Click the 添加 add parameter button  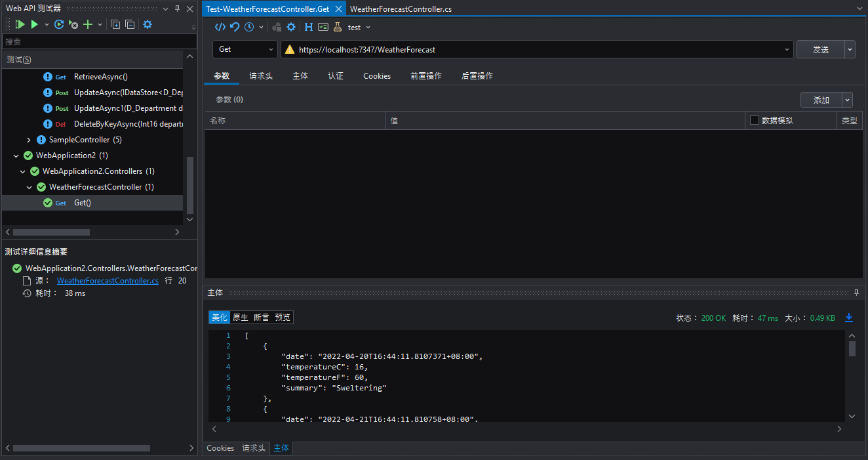(x=821, y=100)
